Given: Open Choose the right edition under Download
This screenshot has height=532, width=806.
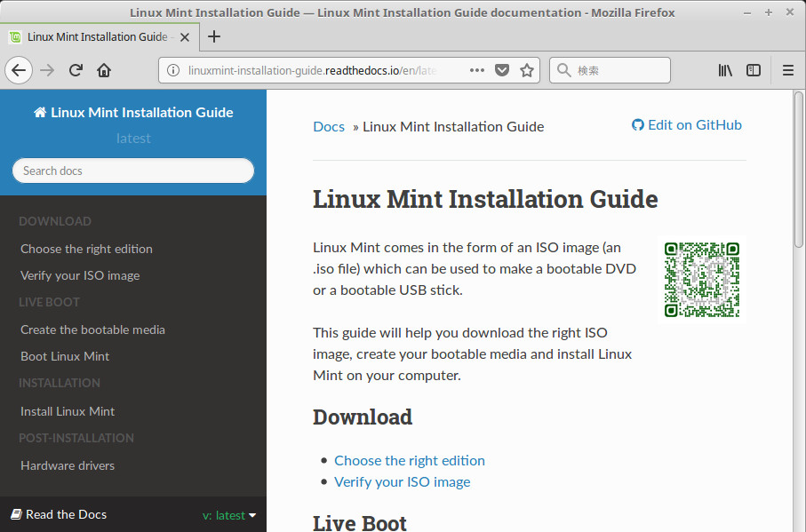Looking at the screenshot, I should click(409, 460).
